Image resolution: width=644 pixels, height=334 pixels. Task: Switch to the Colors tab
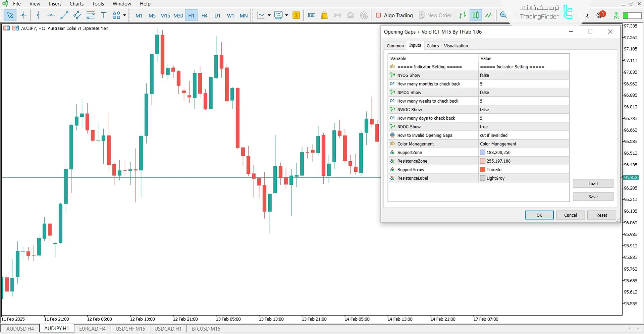(432, 46)
